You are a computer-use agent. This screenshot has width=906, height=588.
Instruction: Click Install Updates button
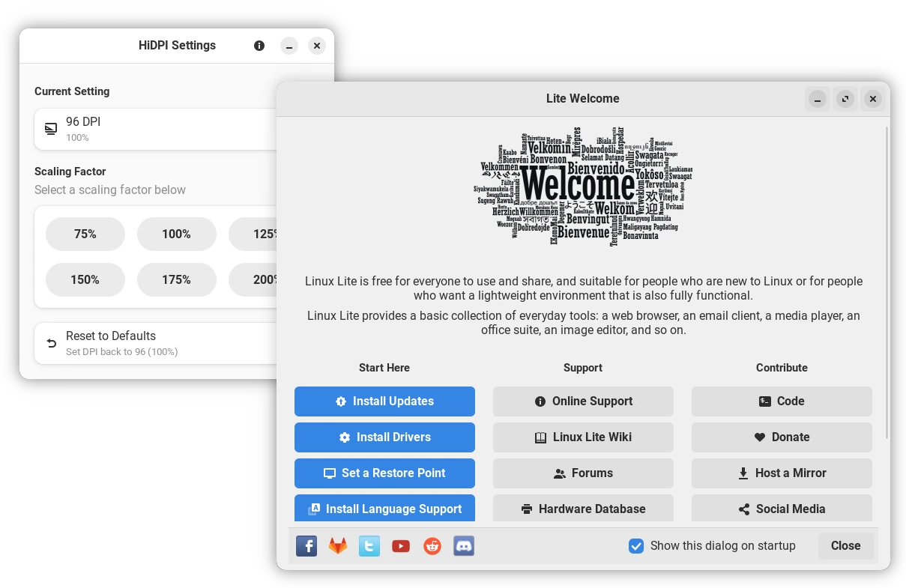click(384, 401)
